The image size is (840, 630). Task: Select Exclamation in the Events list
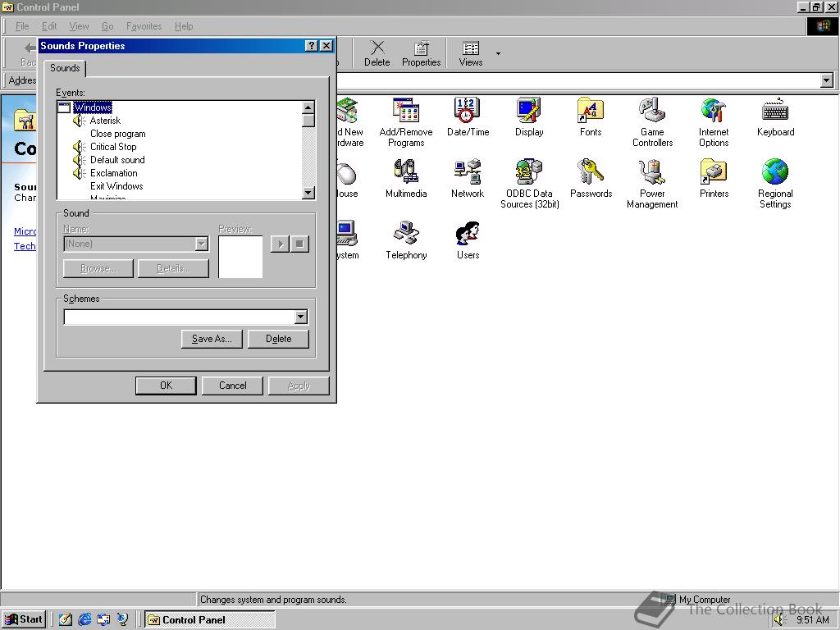pyautogui.click(x=112, y=173)
